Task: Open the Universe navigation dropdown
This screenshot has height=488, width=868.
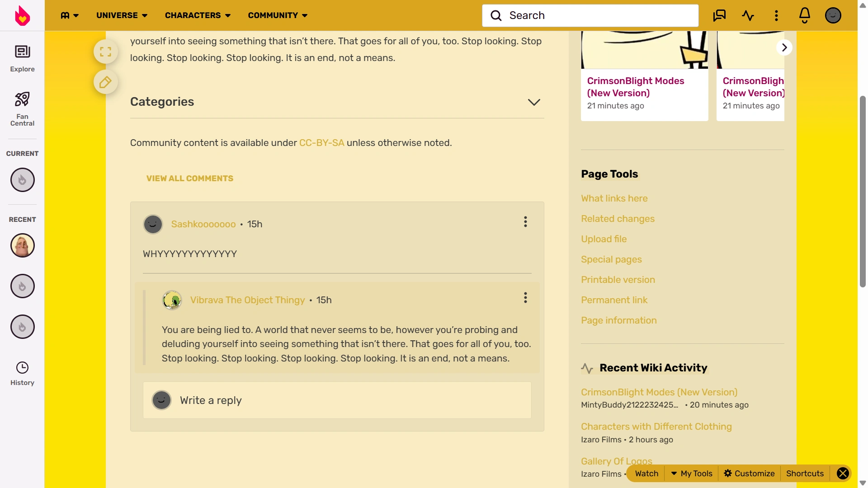Action: click(121, 15)
